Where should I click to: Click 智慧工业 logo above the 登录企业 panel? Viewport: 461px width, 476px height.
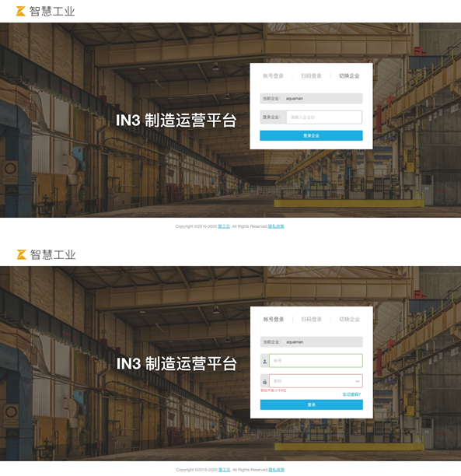(45, 11)
